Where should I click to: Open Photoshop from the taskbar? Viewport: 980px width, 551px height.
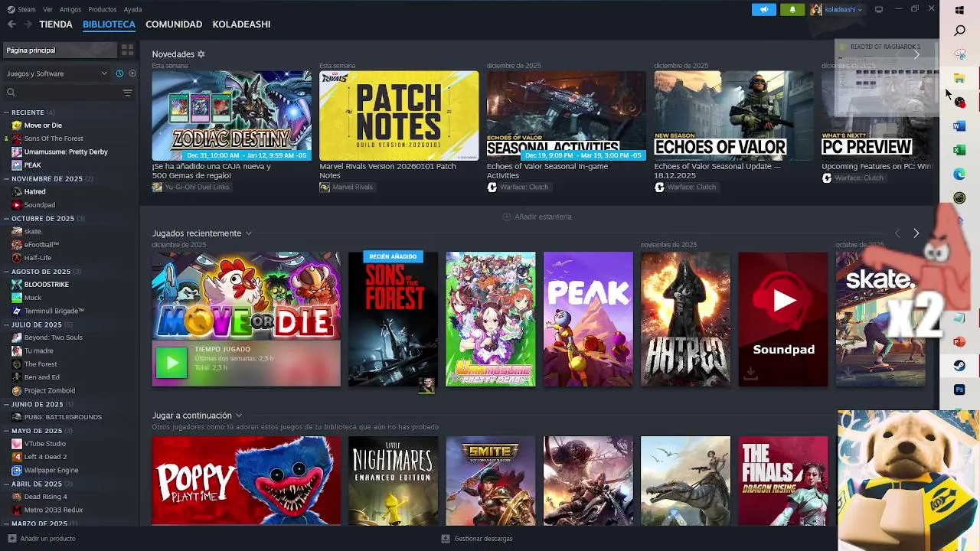(x=959, y=390)
